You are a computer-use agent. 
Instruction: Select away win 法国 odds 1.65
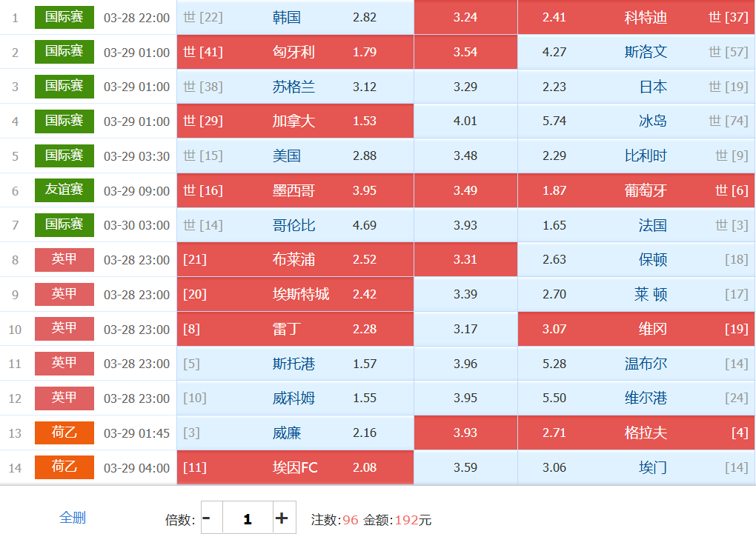coord(636,225)
